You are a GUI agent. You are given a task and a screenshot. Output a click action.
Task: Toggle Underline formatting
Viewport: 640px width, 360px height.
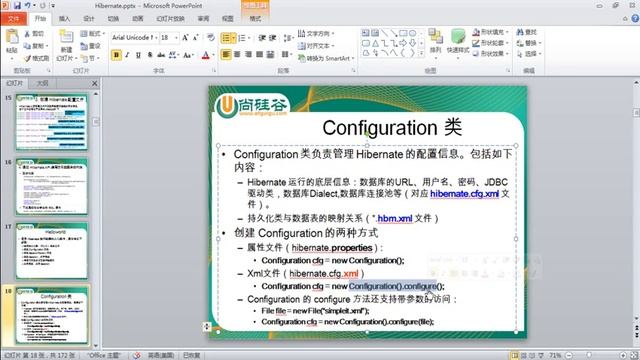[138, 55]
